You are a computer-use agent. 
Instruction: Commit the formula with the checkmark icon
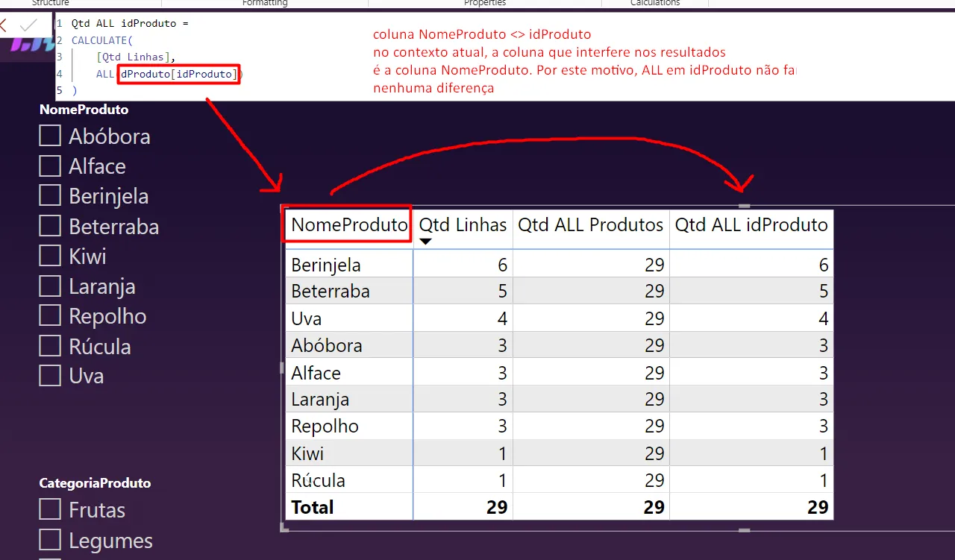(28, 25)
